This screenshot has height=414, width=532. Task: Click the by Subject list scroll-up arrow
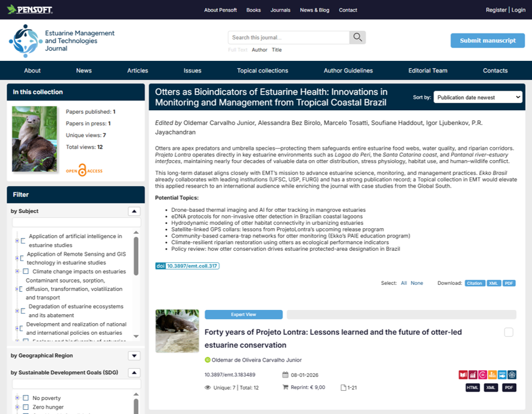[x=136, y=233]
